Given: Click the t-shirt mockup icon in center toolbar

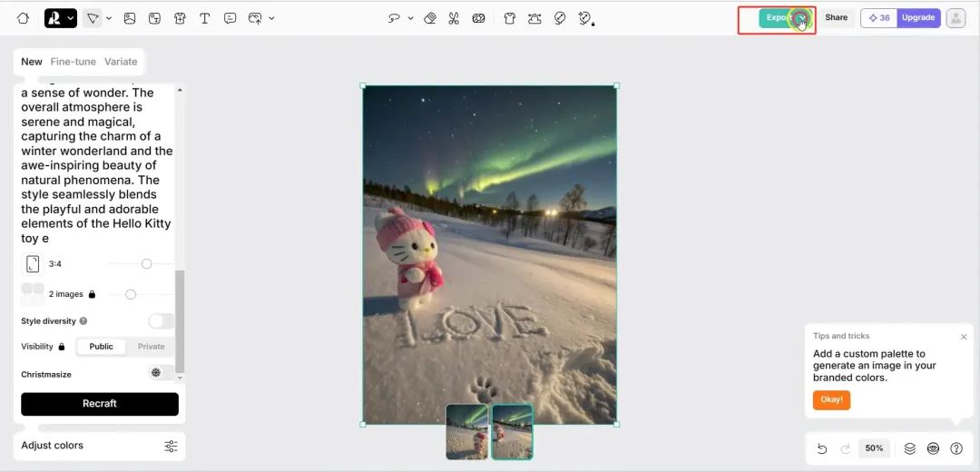Looking at the screenshot, I should pos(509,18).
